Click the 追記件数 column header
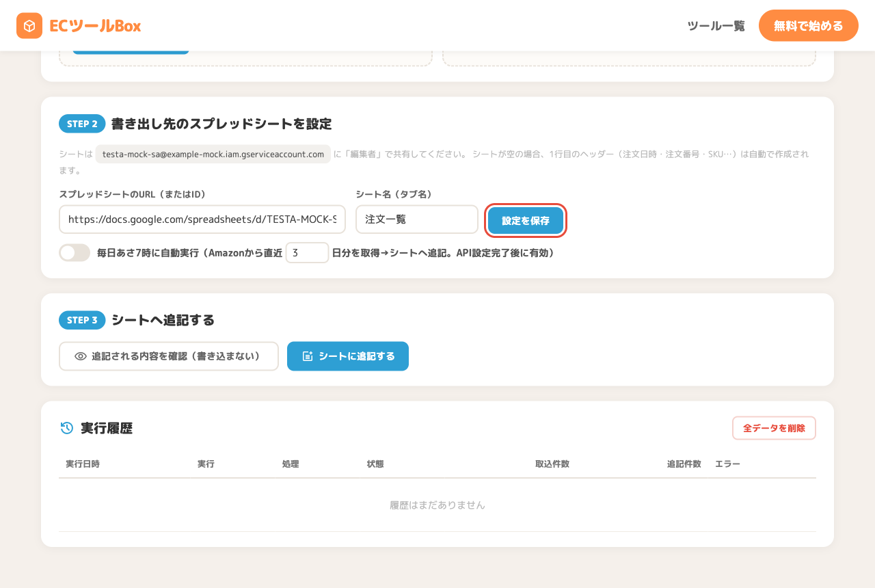The width and height of the screenshot is (875, 588). pyautogui.click(x=684, y=464)
